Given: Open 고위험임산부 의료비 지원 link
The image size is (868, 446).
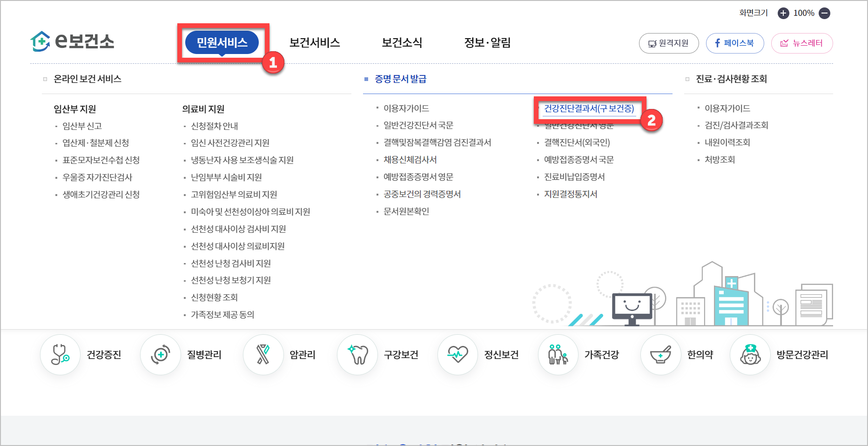Looking at the screenshot, I should (x=234, y=195).
